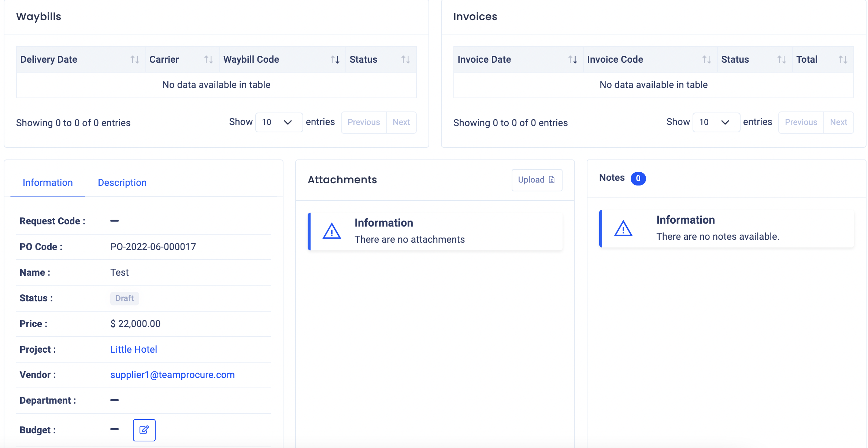Image resolution: width=868 pixels, height=448 pixels.
Task: Click the Request Code label
Action: pos(52,221)
